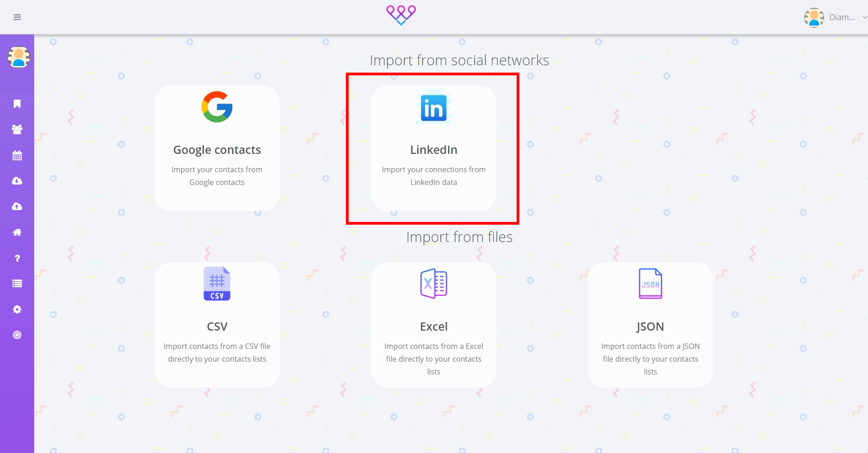
Task: Click the Diam... username label
Action: pyautogui.click(x=842, y=17)
